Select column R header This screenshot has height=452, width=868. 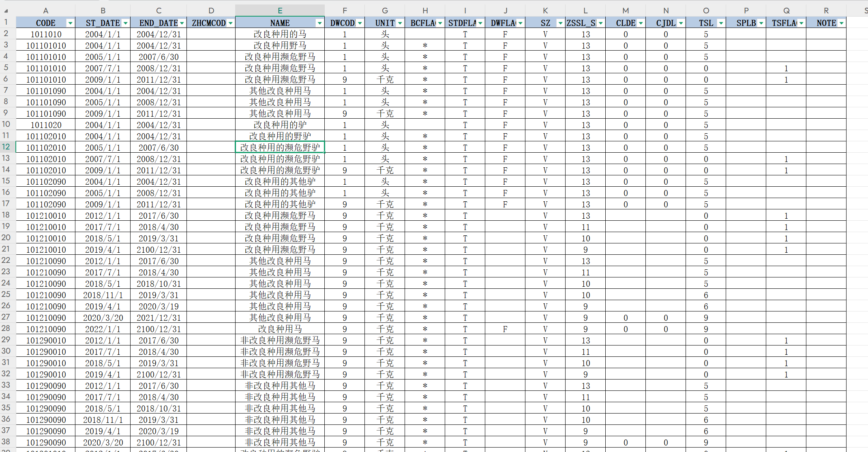[x=826, y=11]
